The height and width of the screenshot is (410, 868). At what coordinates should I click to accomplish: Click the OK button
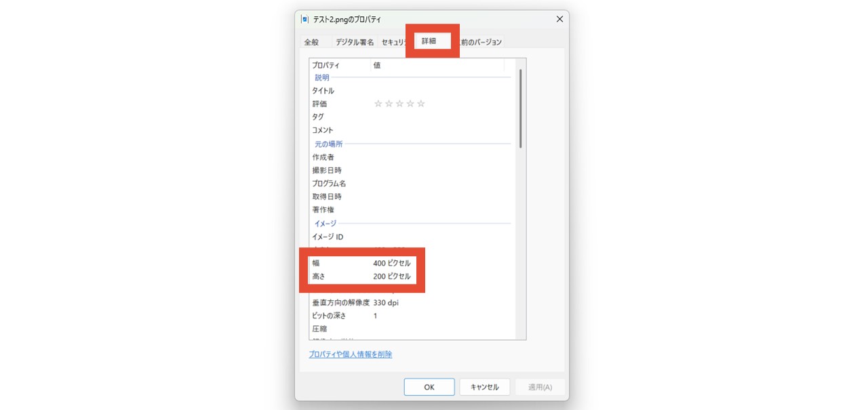(429, 387)
